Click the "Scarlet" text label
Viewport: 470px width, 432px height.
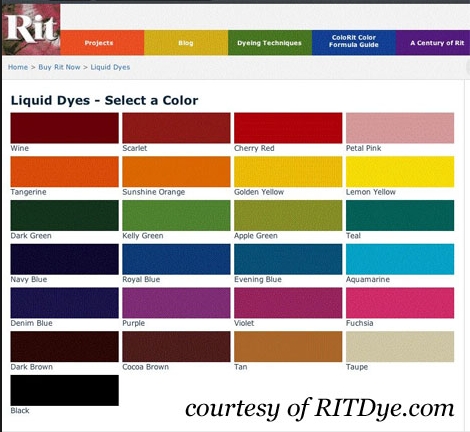click(x=135, y=148)
